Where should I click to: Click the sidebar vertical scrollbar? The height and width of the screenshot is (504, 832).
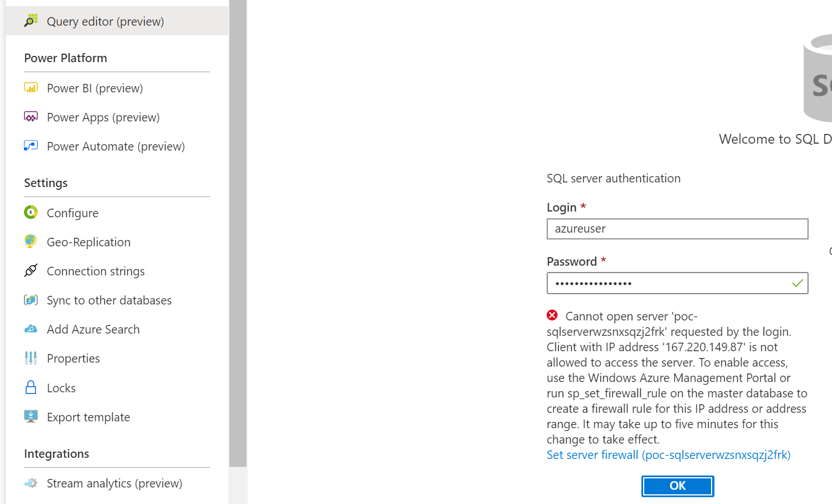[238, 234]
